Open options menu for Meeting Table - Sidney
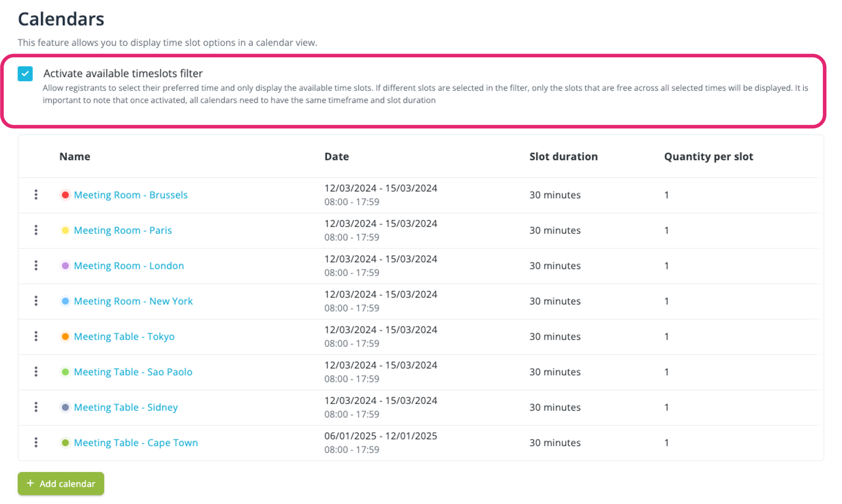The image size is (842, 504). pos(36,407)
